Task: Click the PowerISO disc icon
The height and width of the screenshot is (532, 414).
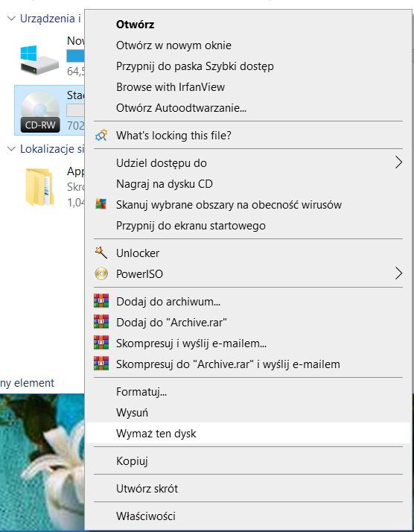Action: [x=101, y=273]
